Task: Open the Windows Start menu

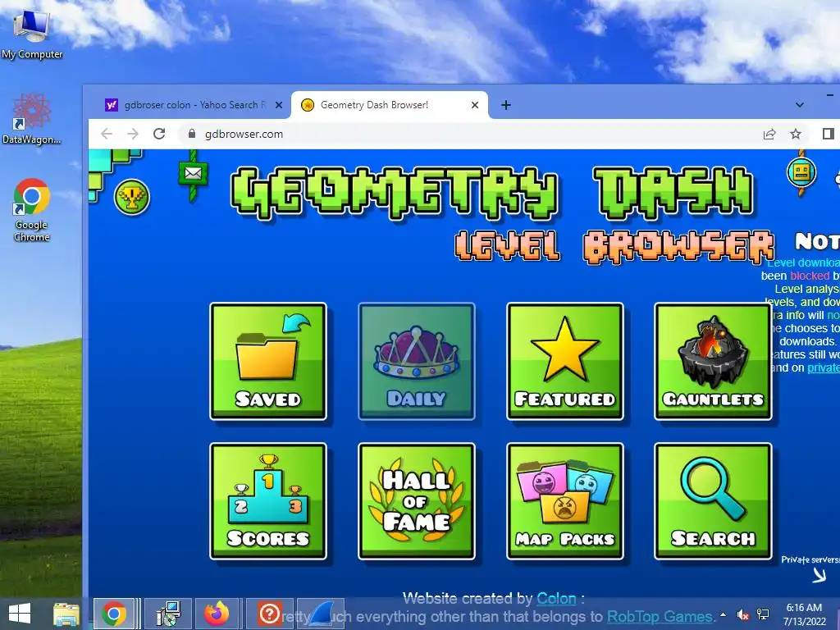Action: (x=20, y=614)
